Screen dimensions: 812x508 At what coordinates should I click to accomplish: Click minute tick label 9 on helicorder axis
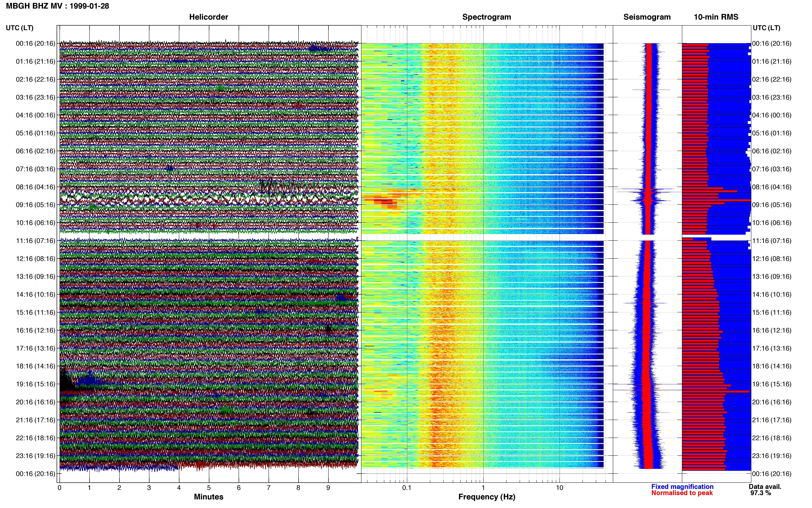click(x=328, y=488)
